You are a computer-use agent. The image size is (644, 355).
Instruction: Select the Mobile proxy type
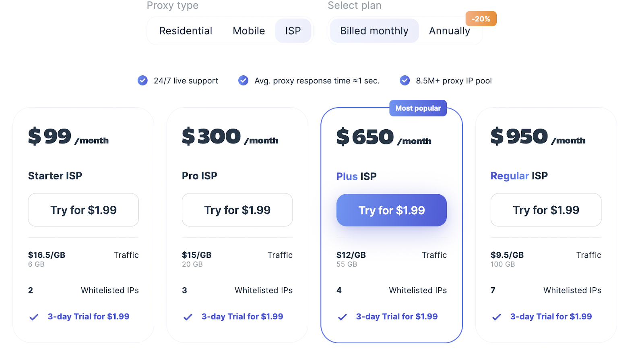pos(249,31)
